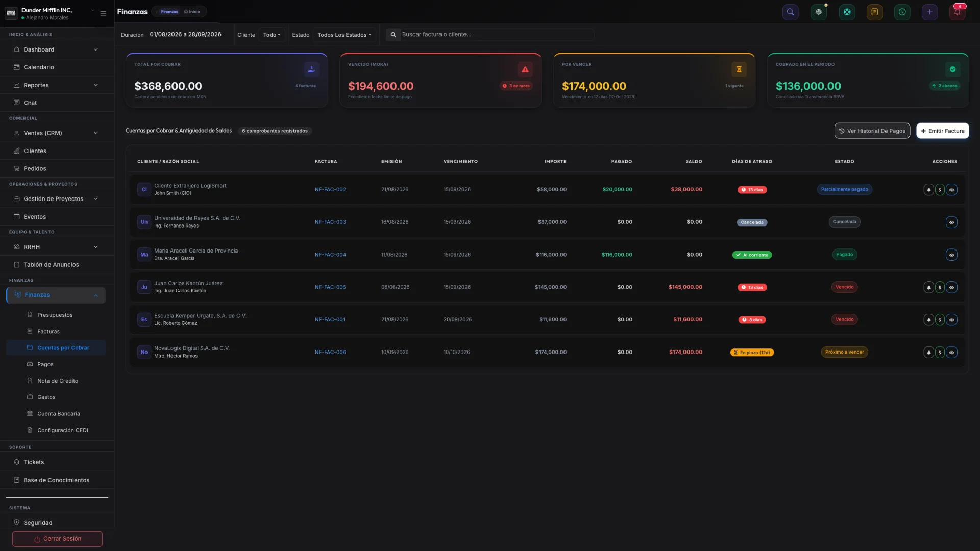This screenshot has height=551, width=980.
Task: Click the plus icon in top toolbar
Action: pos(929,12)
